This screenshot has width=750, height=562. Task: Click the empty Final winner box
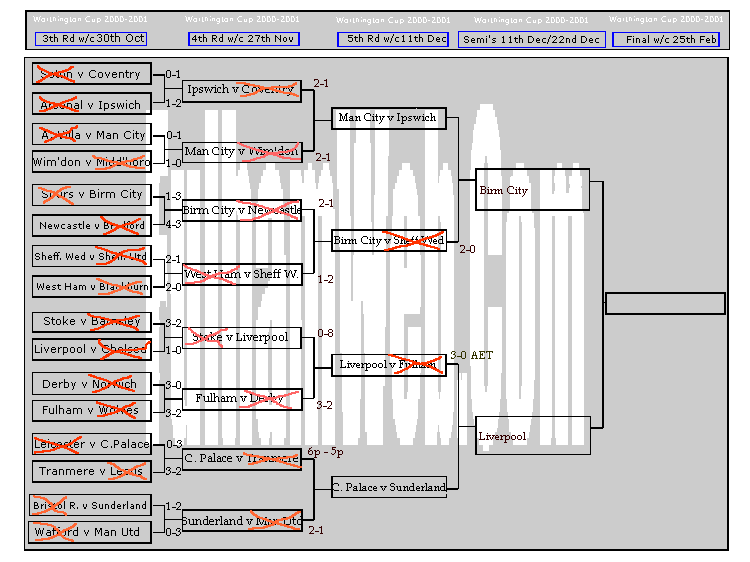click(665, 303)
